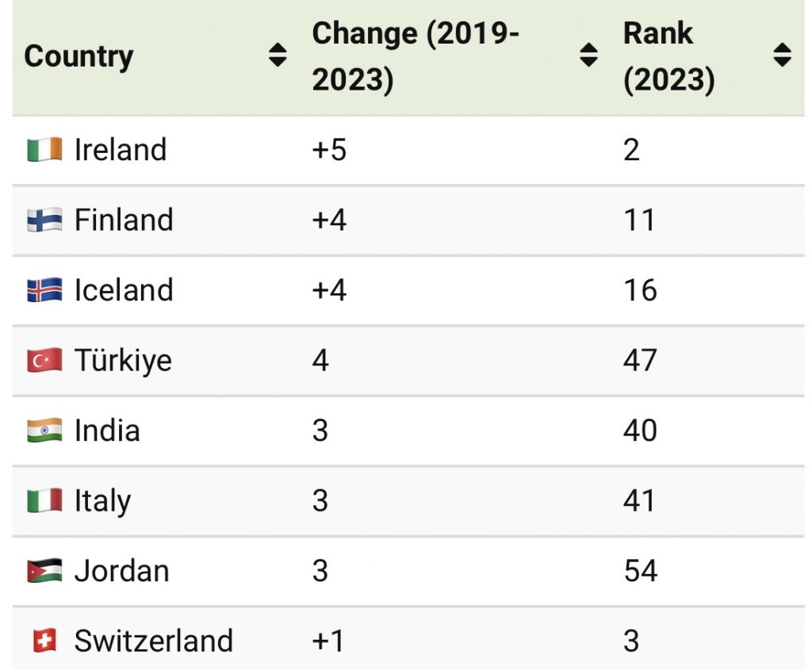Click the Iceland flag icon
The height and width of the screenshot is (670, 812).
click(x=44, y=290)
